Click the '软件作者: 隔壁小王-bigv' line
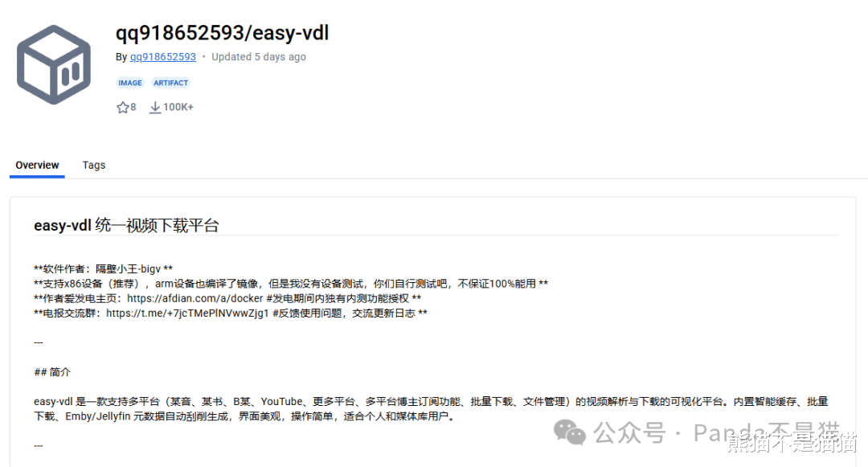Image resolution: width=868 pixels, height=467 pixels. pos(103,269)
